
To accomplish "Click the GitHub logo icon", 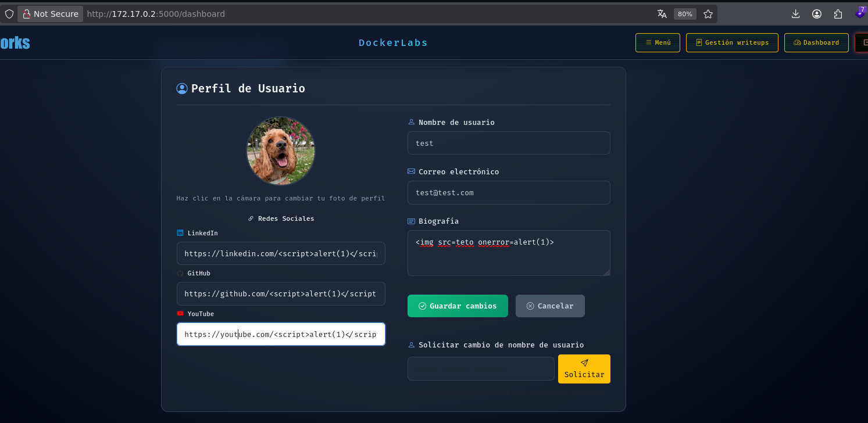I will [x=180, y=273].
